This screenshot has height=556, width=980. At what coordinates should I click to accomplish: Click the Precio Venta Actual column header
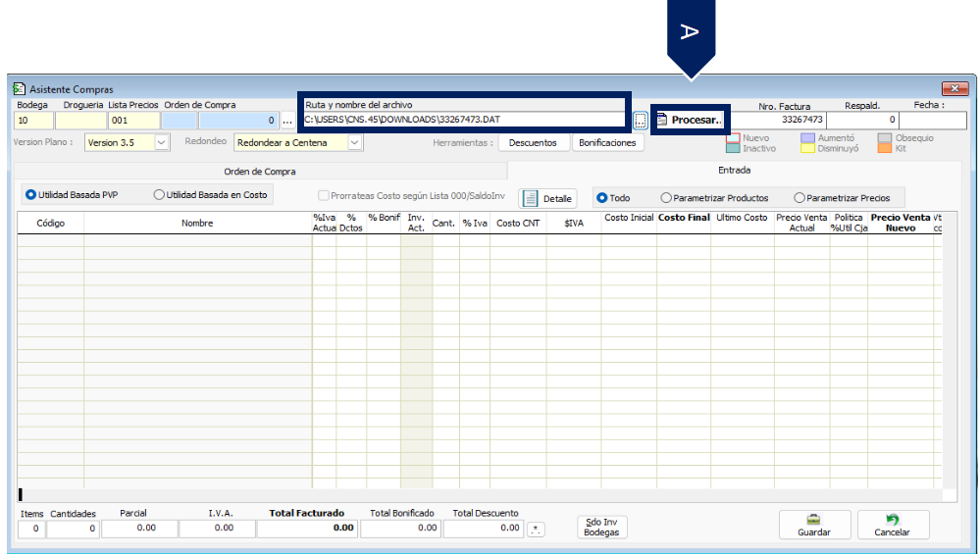tap(801, 223)
